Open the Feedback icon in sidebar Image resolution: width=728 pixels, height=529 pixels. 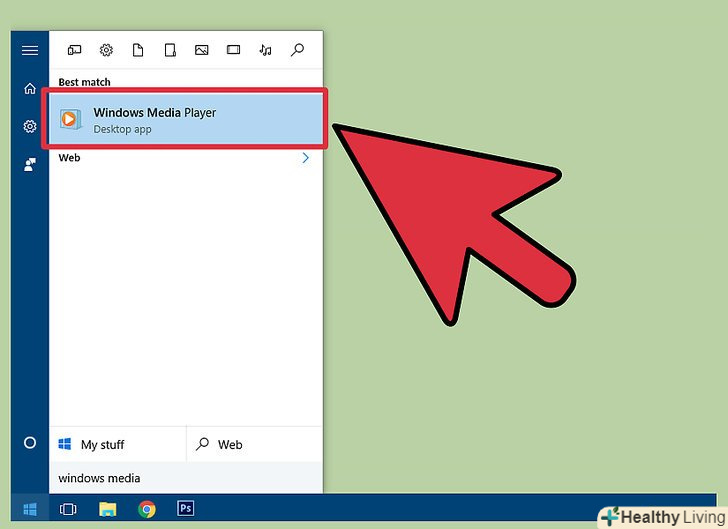pyautogui.click(x=30, y=164)
